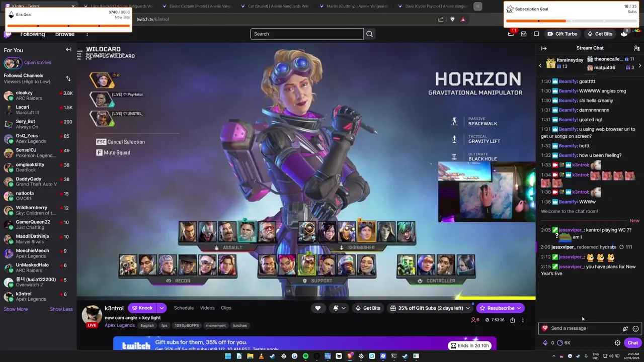Show next gift leaderboard entries
The image size is (644, 362).
639,66
